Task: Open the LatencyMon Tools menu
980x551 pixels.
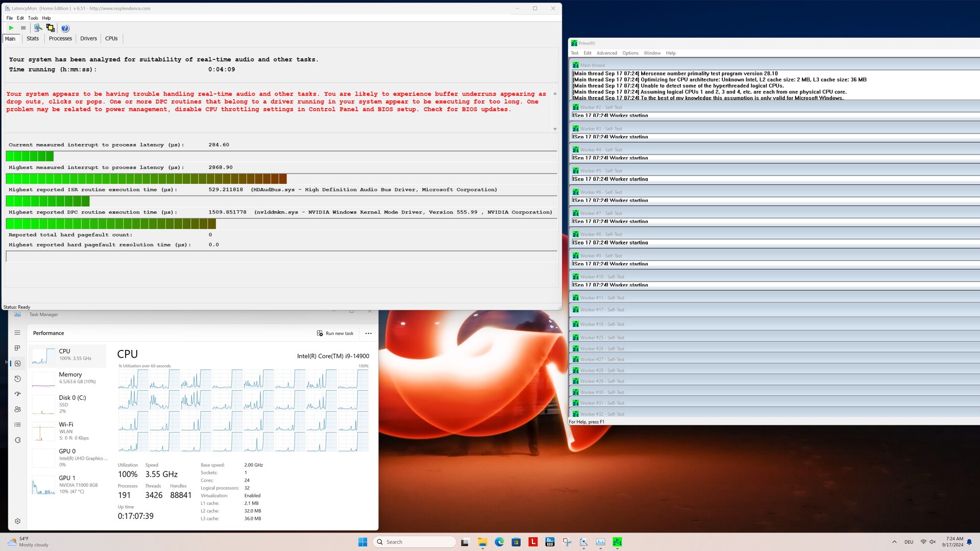Action: 33,18
